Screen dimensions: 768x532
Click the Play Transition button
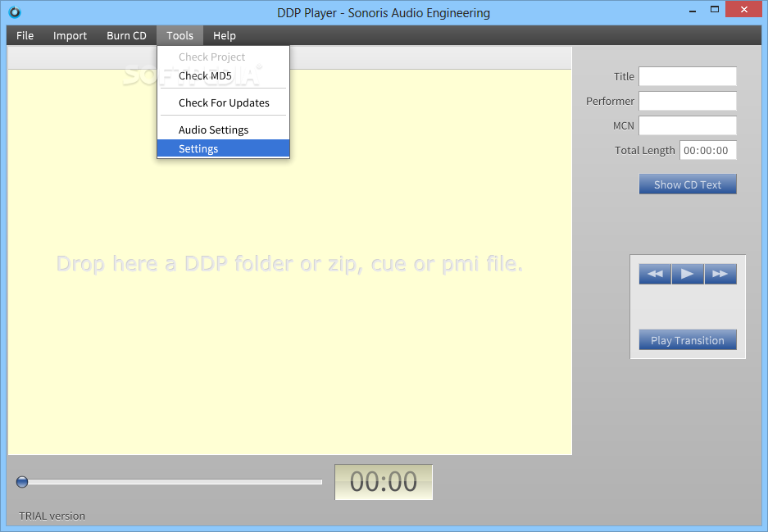tap(688, 340)
